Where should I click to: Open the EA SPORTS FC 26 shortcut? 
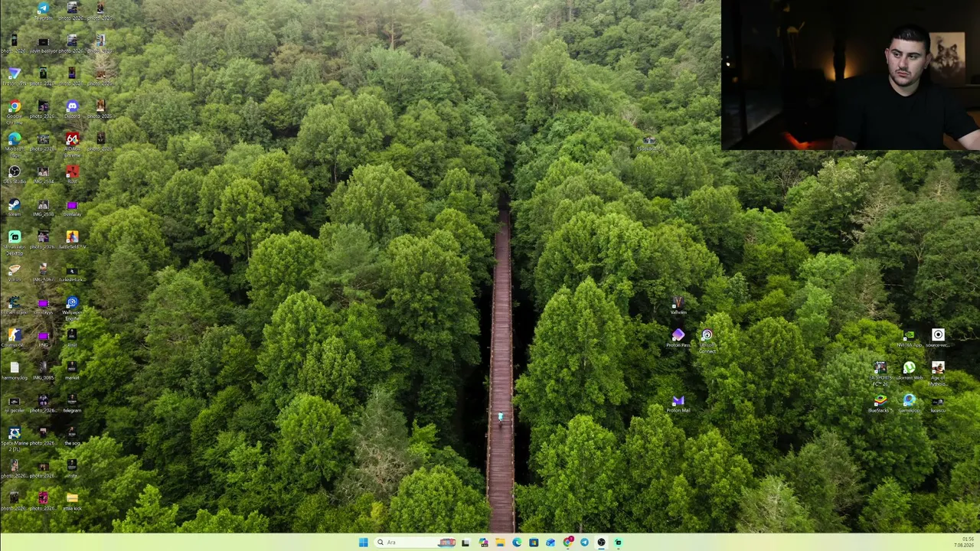tap(880, 373)
